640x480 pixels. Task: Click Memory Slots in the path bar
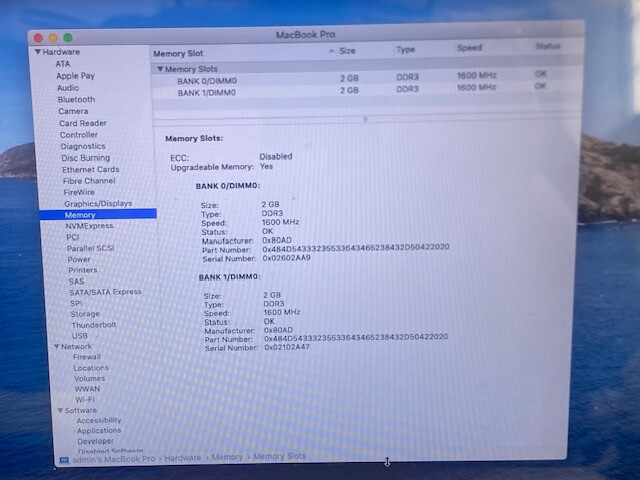tap(280, 456)
